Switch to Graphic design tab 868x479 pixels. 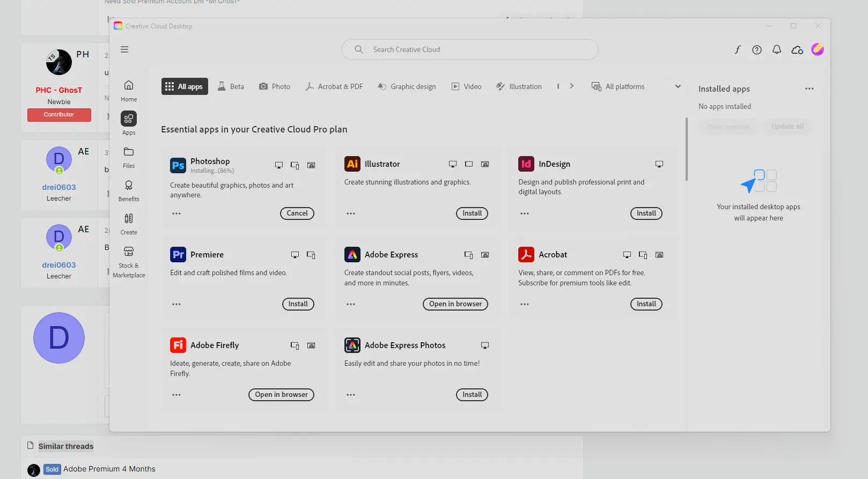click(x=407, y=86)
